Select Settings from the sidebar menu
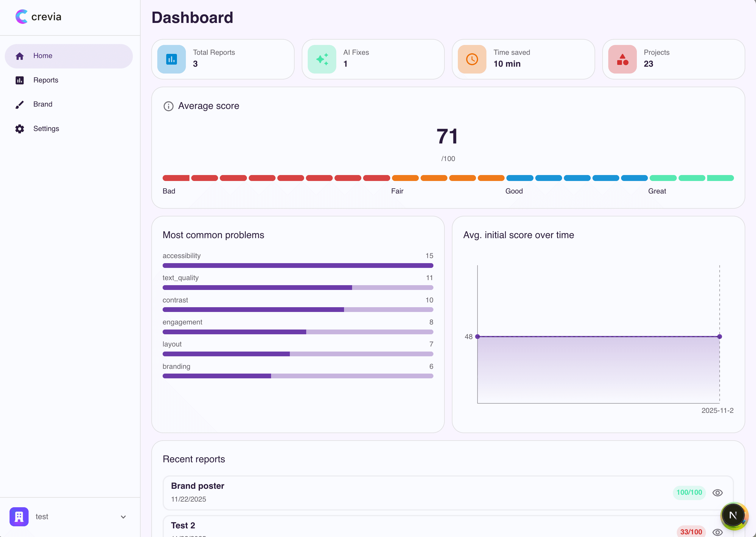756x537 pixels. [46, 129]
